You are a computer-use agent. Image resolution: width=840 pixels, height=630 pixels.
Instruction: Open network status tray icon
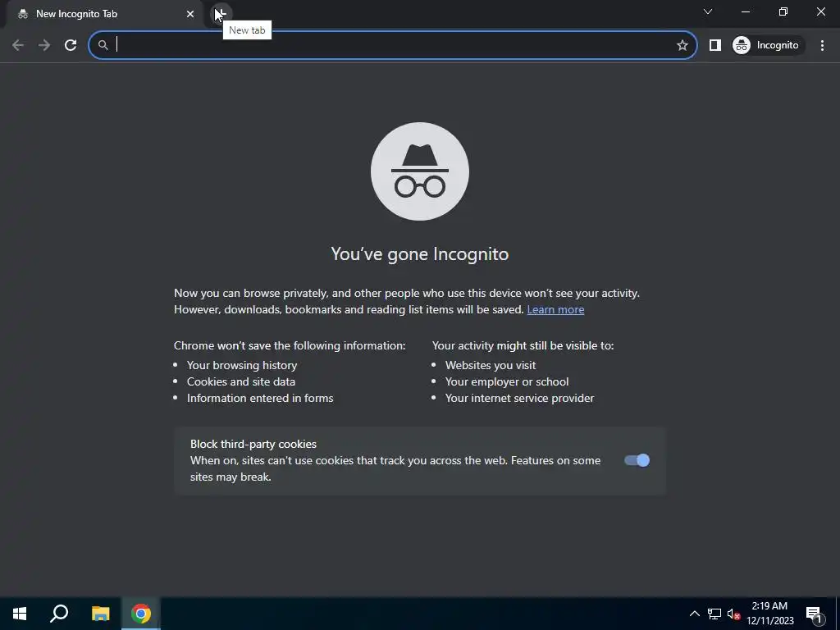(714, 614)
